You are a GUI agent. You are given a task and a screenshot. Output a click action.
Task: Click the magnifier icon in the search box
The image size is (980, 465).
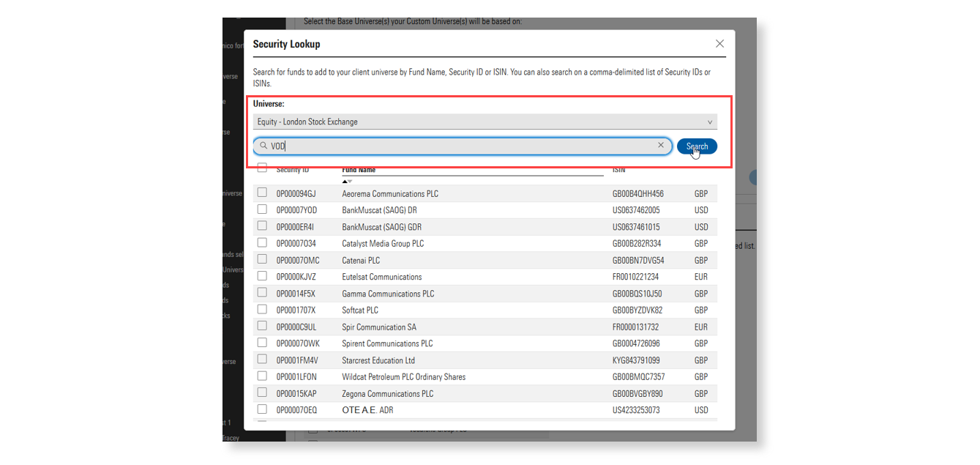[263, 146]
